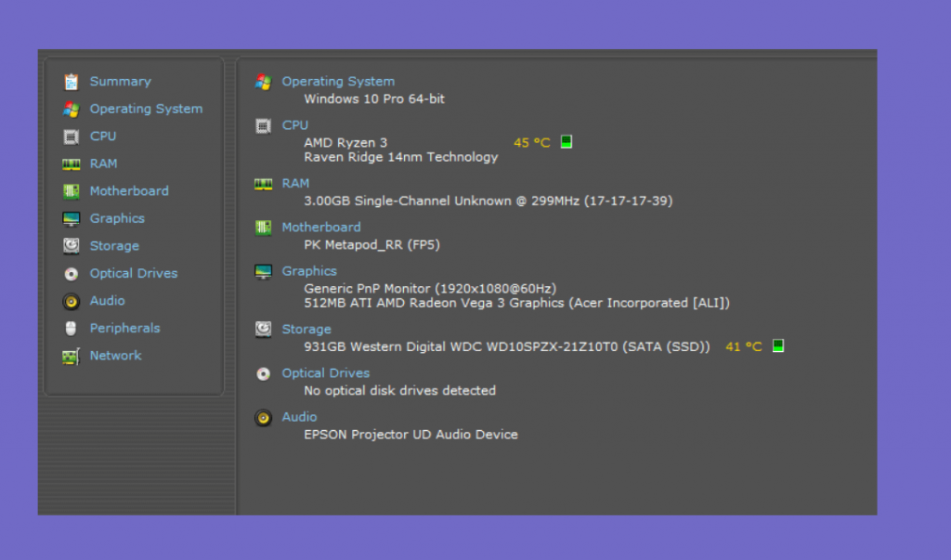
Task: Click the Network card icon in sidebar
Action: click(71, 356)
